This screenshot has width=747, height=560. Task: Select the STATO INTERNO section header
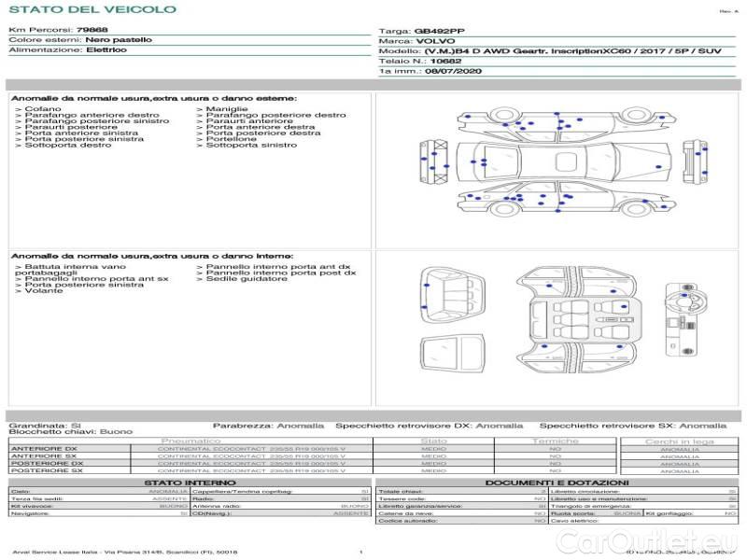pyautogui.click(x=190, y=483)
